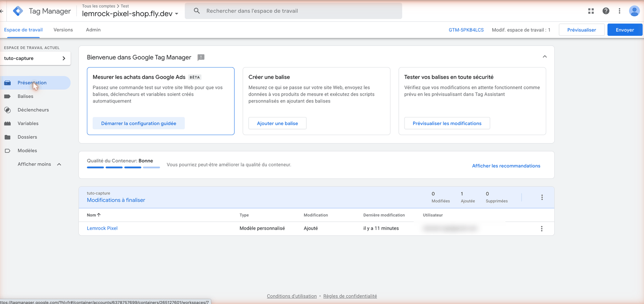644x304 pixels.
Task: Open three-dot menu for Lemrock Pixel row
Action: 541,229
